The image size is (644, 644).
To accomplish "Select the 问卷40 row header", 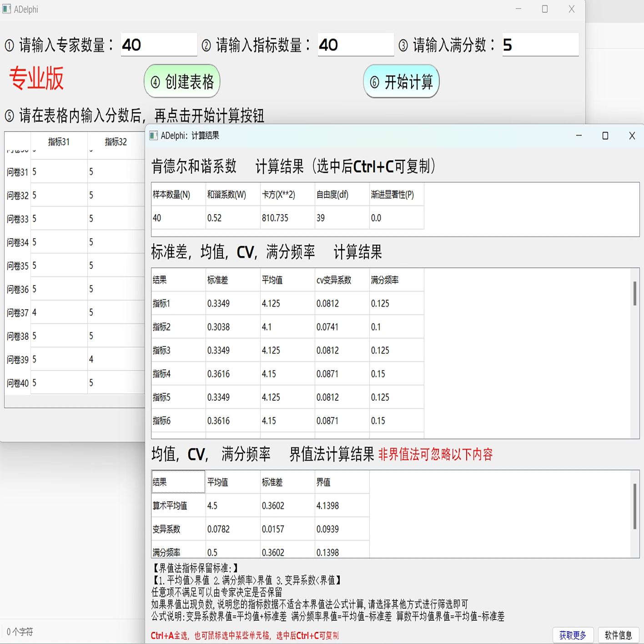I will coord(18,383).
